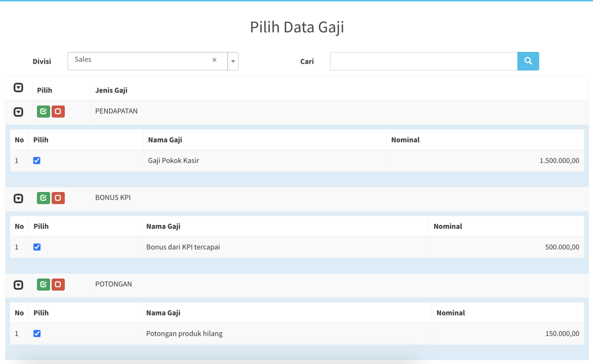Uncheck all PENDAPATAN items with red icon

[58, 111]
